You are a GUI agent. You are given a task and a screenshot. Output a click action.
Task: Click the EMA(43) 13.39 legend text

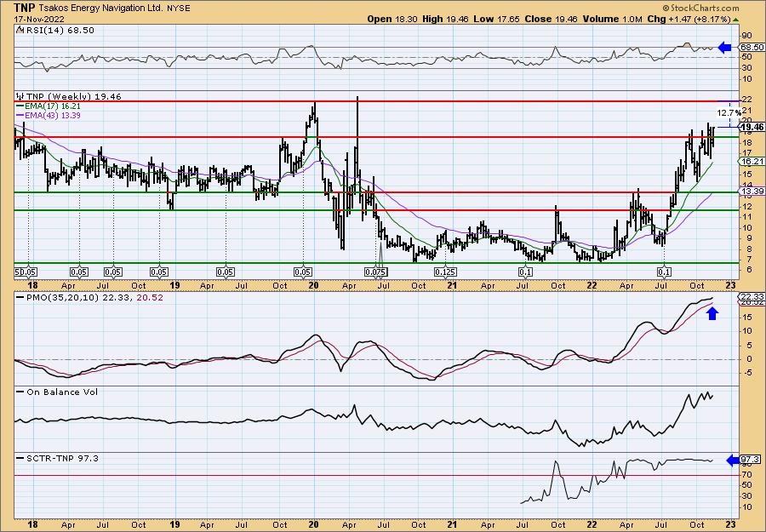(53, 116)
